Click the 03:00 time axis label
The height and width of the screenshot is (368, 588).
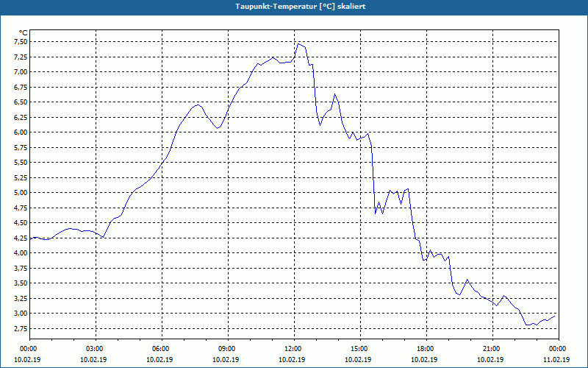[x=96, y=349]
